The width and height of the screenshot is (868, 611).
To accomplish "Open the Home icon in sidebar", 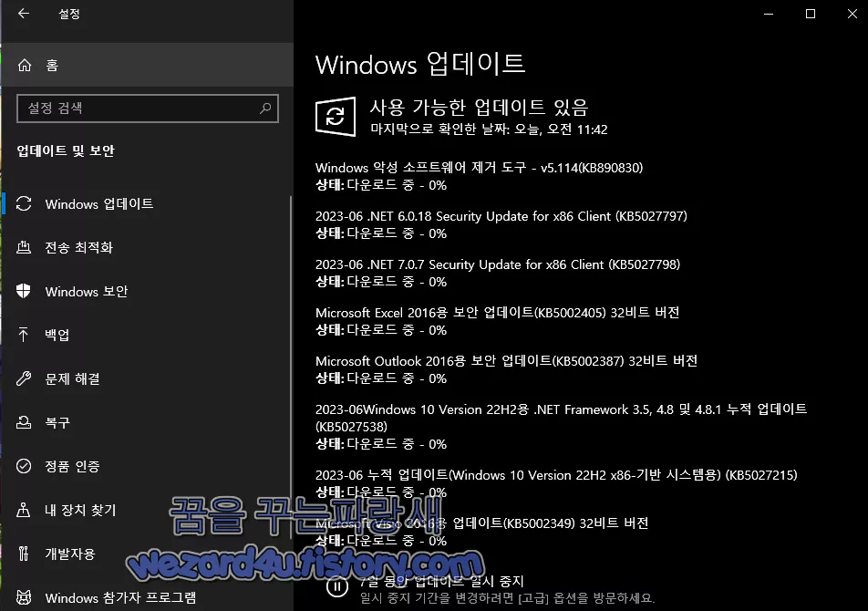I will coord(25,66).
